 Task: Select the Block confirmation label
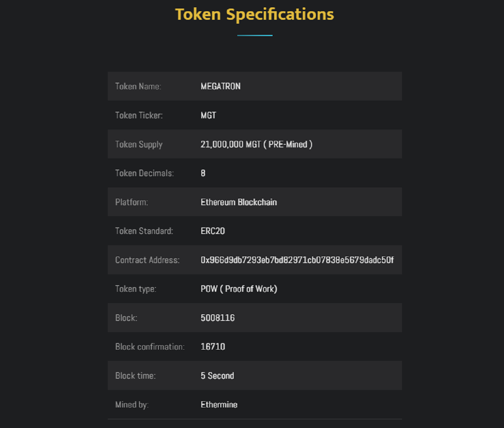(x=150, y=347)
